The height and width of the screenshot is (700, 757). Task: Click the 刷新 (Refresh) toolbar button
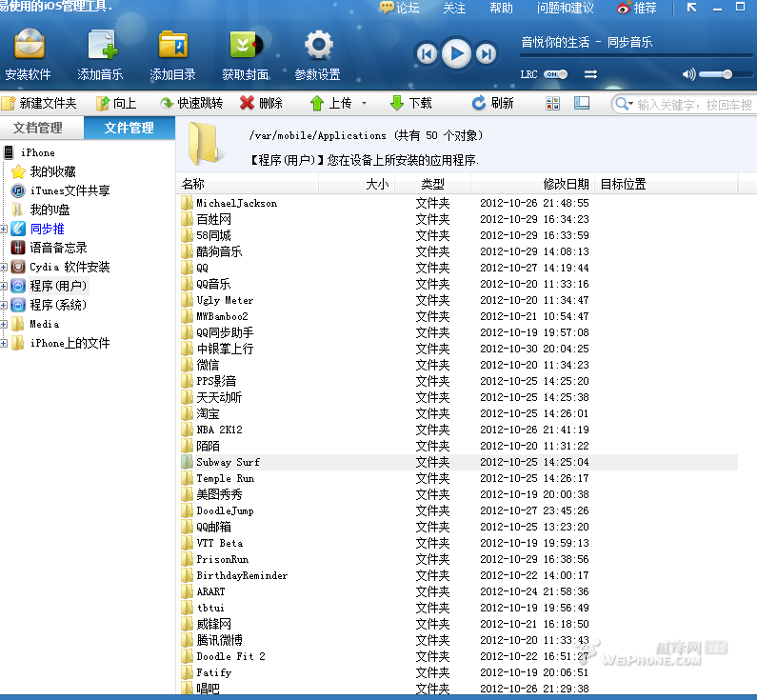click(x=492, y=103)
